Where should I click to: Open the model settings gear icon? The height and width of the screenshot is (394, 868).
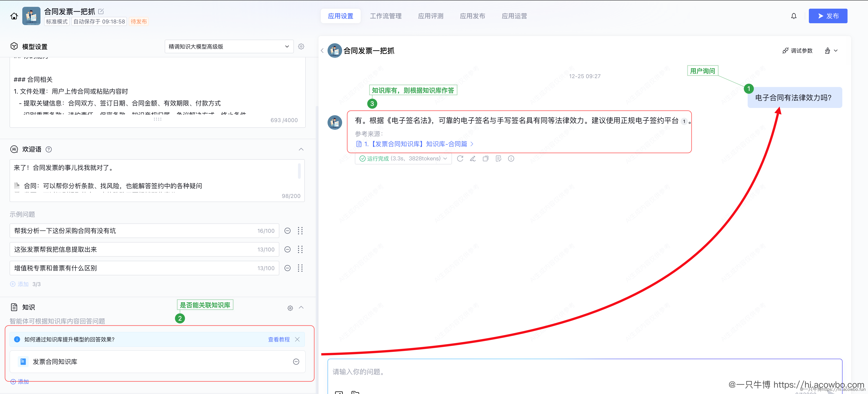pyautogui.click(x=301, y=46)
